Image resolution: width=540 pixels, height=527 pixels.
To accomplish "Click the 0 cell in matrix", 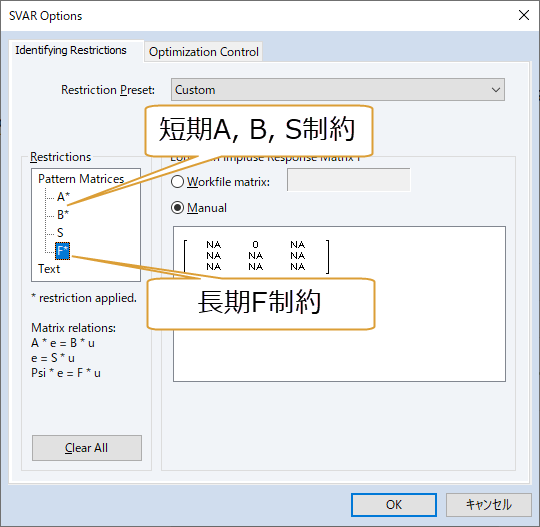I will click(255, 245).
